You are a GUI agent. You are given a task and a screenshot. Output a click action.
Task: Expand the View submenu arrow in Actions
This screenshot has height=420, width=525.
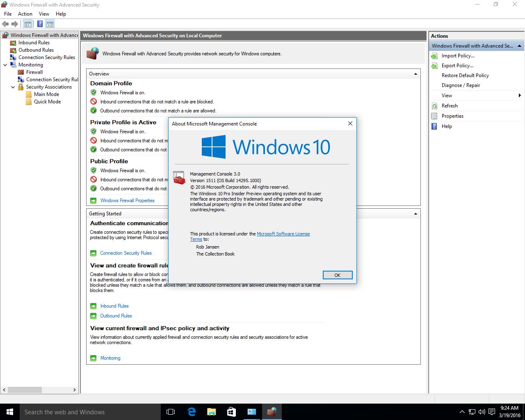coord(520,96)
